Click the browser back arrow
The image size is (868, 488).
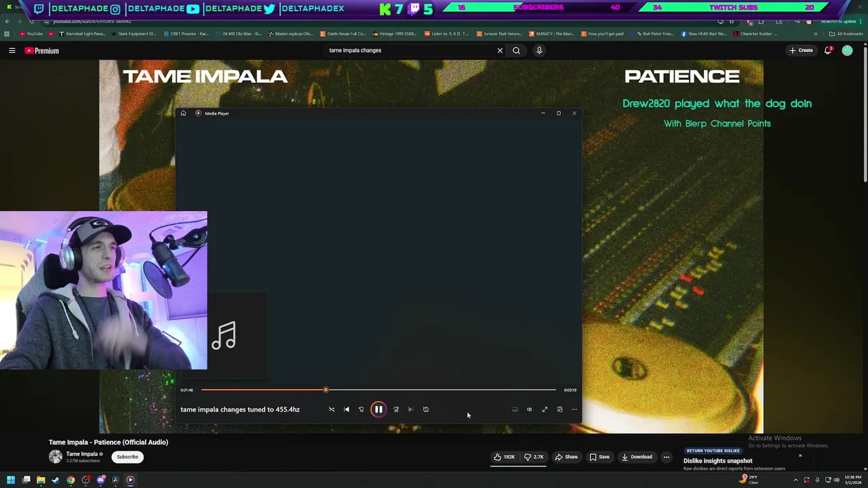click(x=7, y=21)
